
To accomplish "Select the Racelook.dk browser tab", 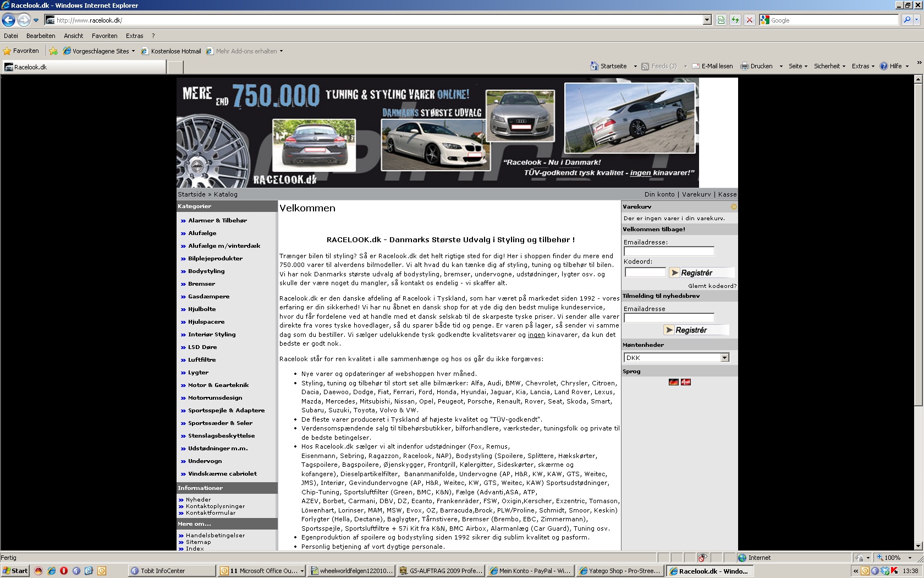I will [x=82, y=67].
